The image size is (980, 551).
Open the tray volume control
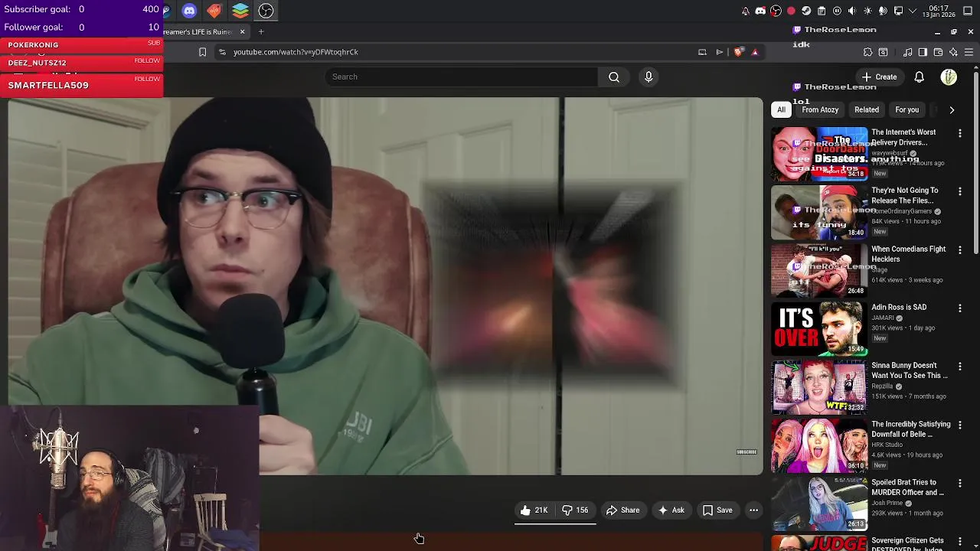coord(852,11)
